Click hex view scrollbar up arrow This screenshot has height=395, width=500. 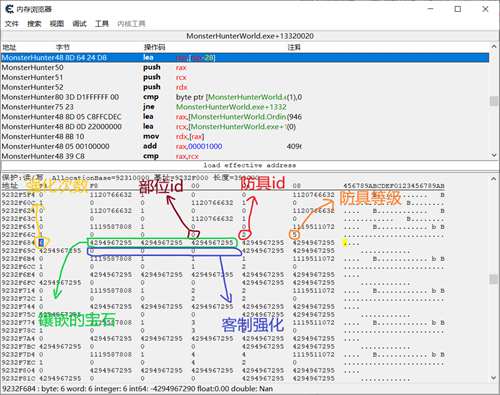pos(494,179)
